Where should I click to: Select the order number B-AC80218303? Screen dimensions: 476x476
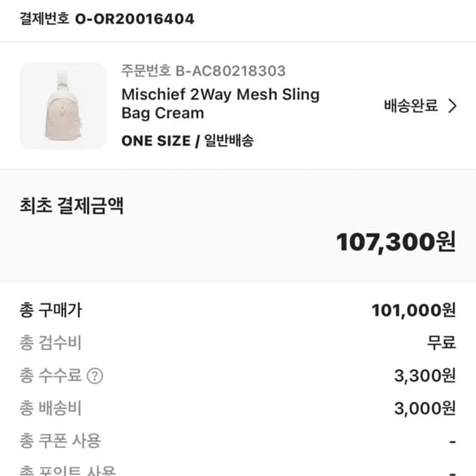click(x=203, y=71)
